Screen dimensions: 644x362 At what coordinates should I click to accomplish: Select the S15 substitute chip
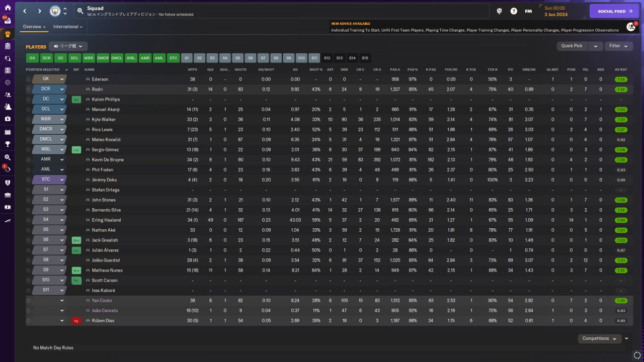click(365, 58)
